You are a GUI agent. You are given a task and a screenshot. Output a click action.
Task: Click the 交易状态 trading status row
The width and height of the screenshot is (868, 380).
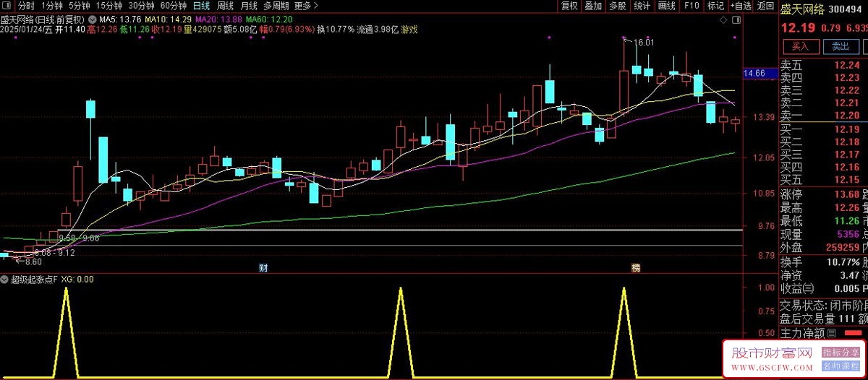click(823, 306)
